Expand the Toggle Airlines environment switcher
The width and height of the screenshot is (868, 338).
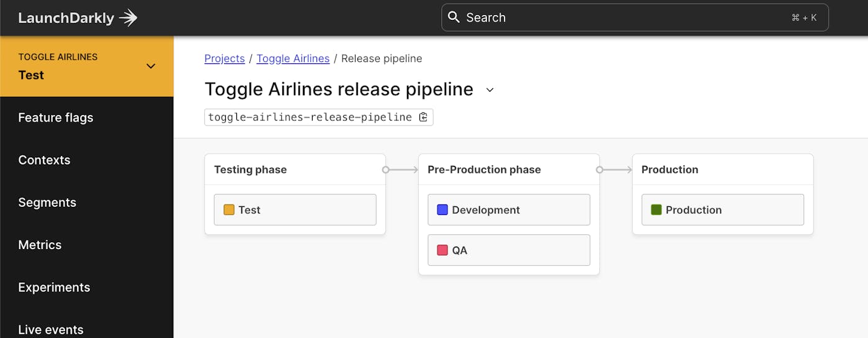pyautogui.click(x=151, y=66)
